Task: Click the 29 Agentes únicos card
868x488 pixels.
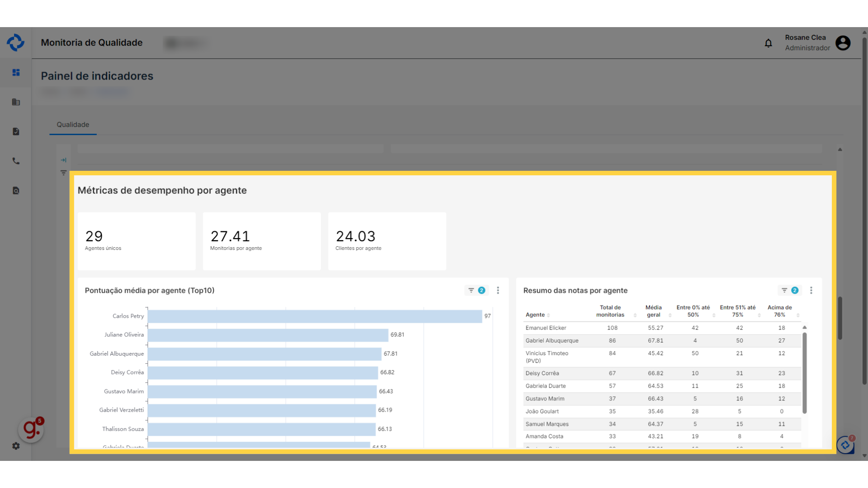Action: click(x=137, y=241)
